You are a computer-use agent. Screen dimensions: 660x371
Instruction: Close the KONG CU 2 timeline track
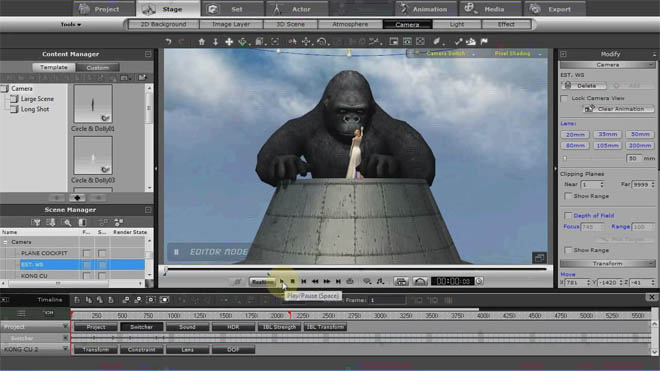click(65, 349)
